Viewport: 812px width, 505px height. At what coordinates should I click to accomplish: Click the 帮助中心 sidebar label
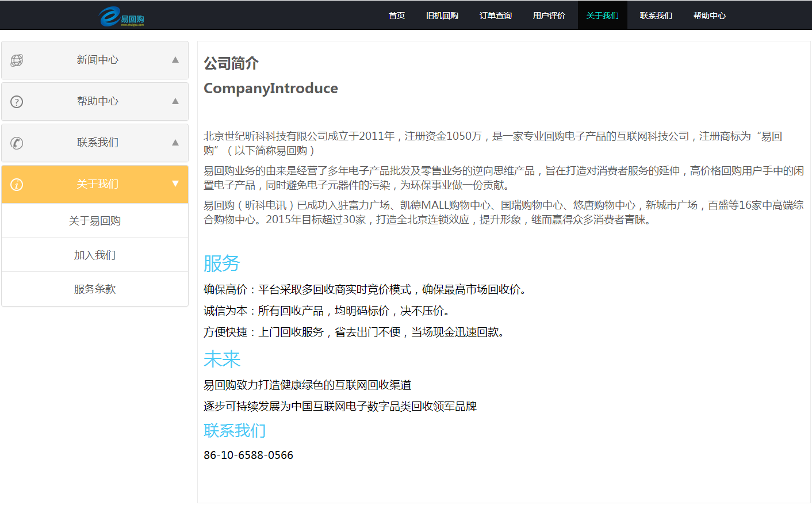pos(98,101)
